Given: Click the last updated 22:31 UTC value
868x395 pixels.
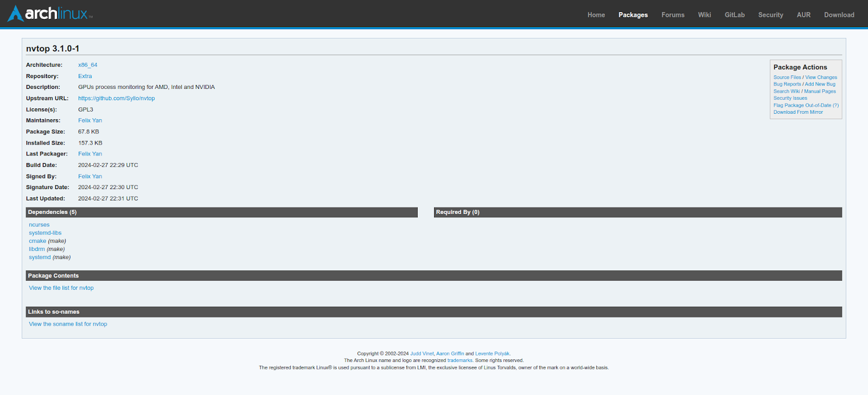Looking at the screenshot, I should (x=108, y=199).
